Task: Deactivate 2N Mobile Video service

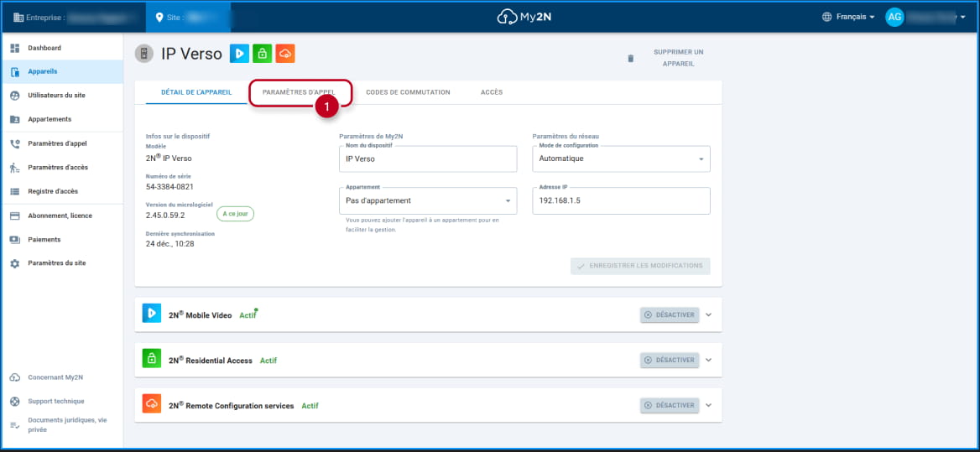Action: (x=670, y=315)
